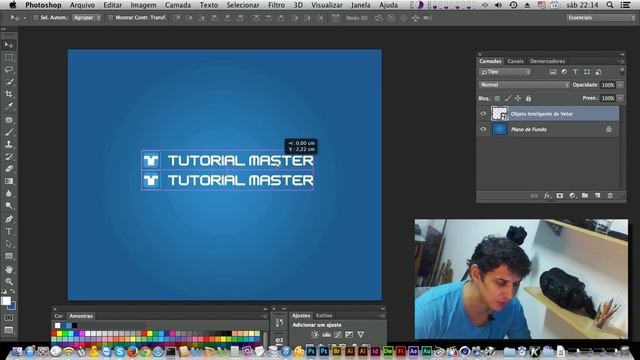This screenshot has height=360, width=640.
Task: Click the create new layer icon
Action: tap(598, 196)
